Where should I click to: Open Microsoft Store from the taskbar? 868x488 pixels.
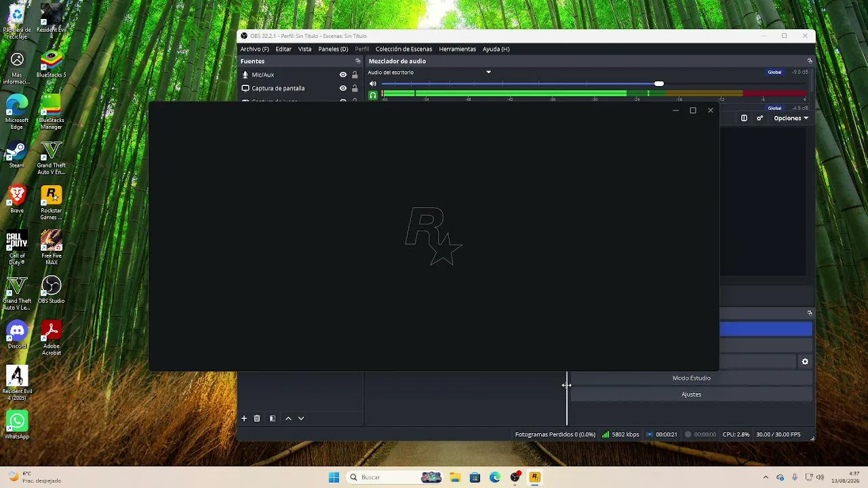475,477
